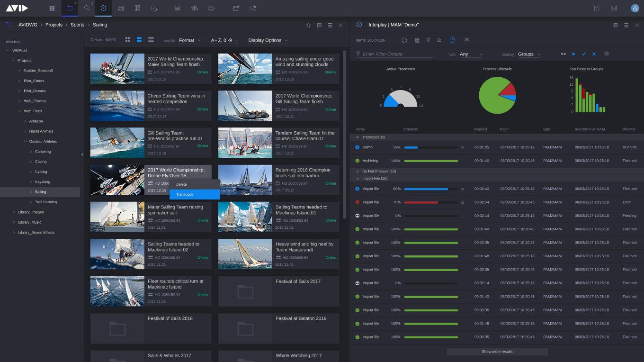This screenshot has height=362, width=644.
Task: Click Sports in the breadcrumb path
Action: 77,25
